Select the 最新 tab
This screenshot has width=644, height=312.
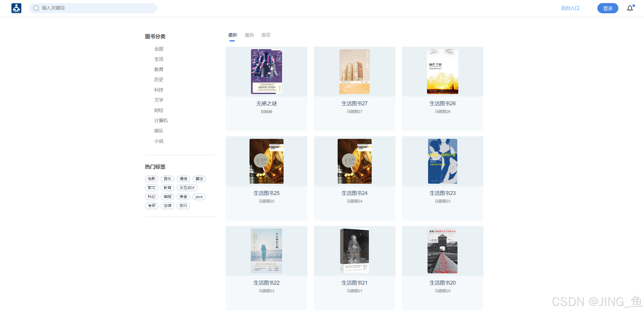coord(233,35)
